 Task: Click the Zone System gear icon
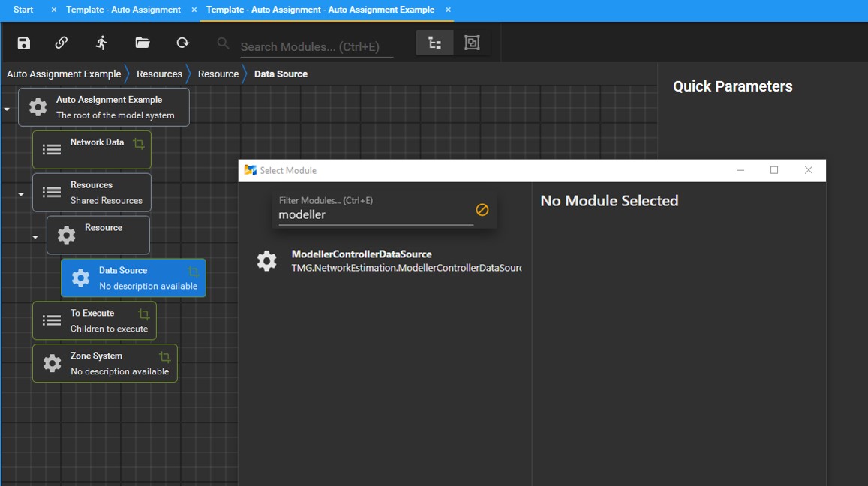[51, 363]
